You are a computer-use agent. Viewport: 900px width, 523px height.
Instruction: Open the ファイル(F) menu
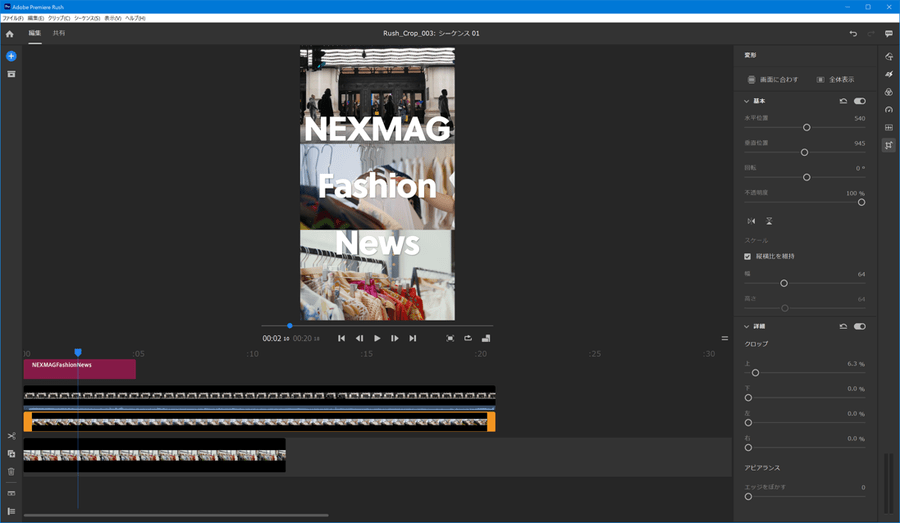click(13, 18)
